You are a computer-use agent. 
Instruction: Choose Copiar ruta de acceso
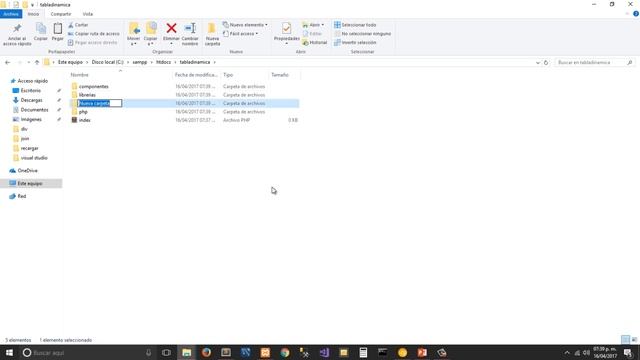pyautogui.click(x=93, y=33)
